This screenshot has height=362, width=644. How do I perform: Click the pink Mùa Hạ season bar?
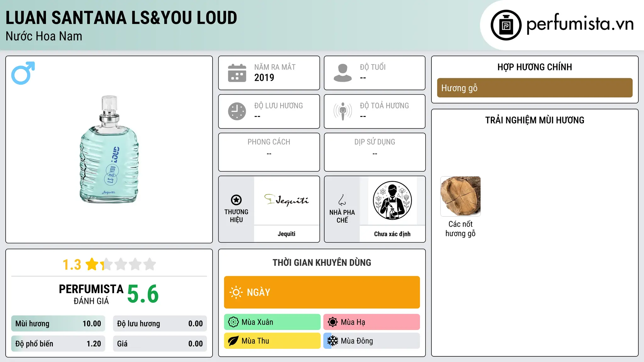372,322
